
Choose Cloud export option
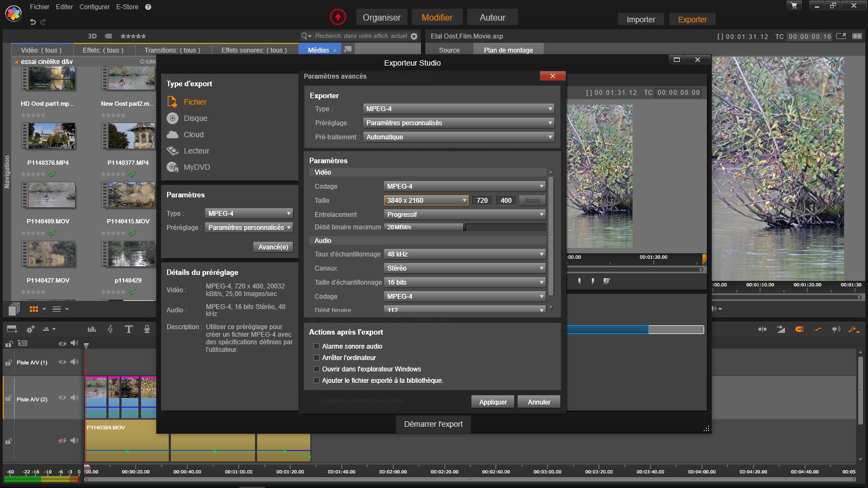[193, 134]
